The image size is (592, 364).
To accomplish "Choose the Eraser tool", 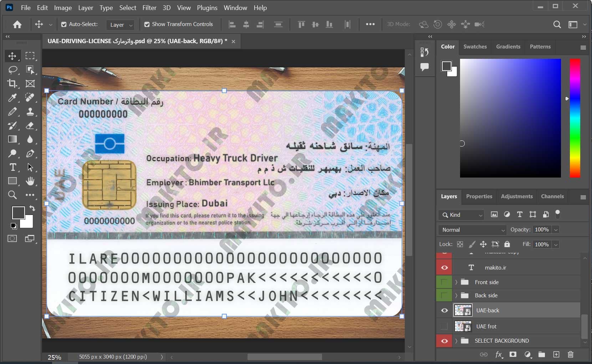I will pos(30,125).
